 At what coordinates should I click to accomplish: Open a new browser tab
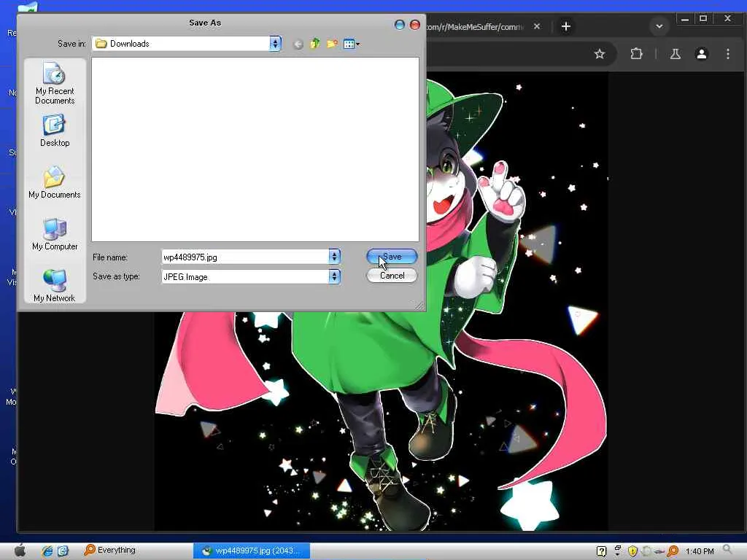[x=565, y=26]
